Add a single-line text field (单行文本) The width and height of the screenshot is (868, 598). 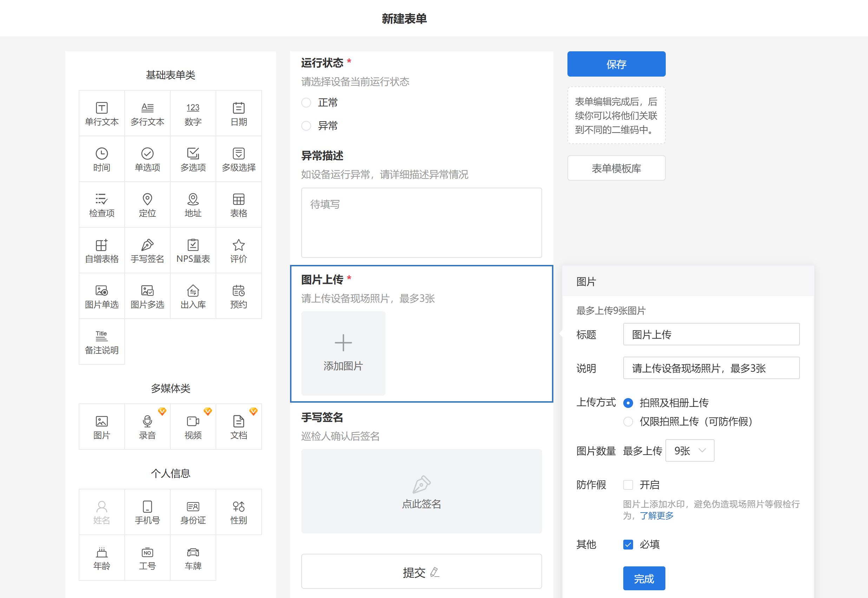[101, 113]
